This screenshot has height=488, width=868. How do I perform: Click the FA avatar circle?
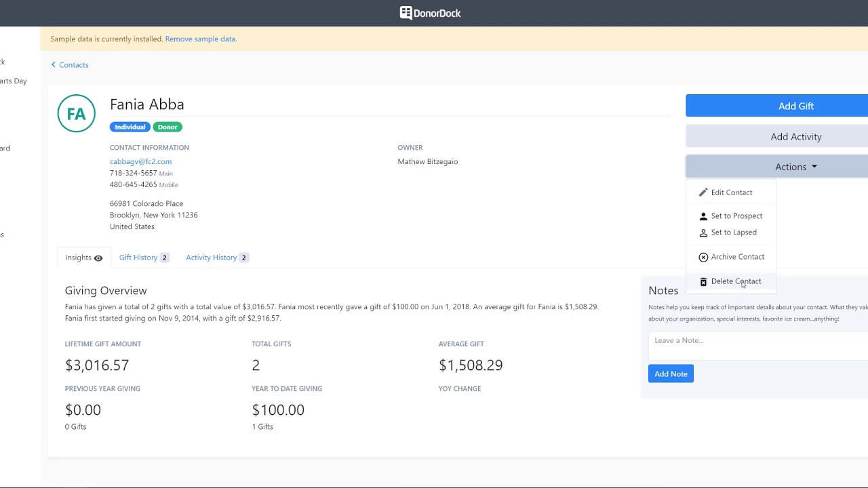click(x=77, y=113)
